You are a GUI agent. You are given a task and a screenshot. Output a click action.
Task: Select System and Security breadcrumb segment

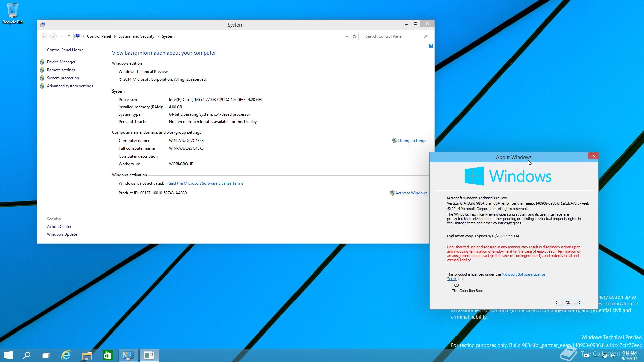tap(136, 36)
